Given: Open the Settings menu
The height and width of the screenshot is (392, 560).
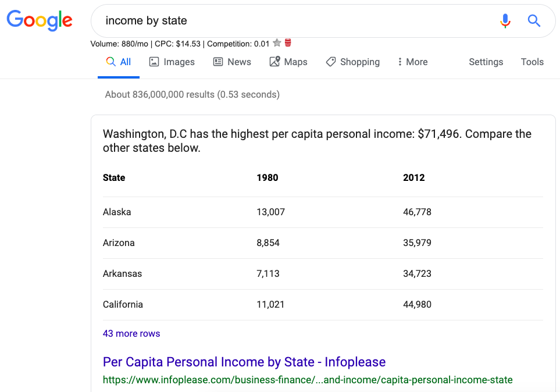Looking at the screenshot, I should point(486,62).
